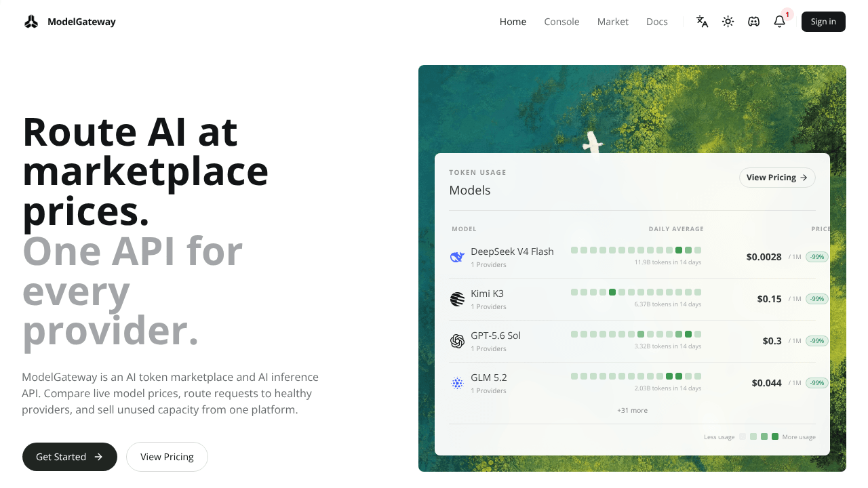Go to the Home nav item

(x=513, y=22)
